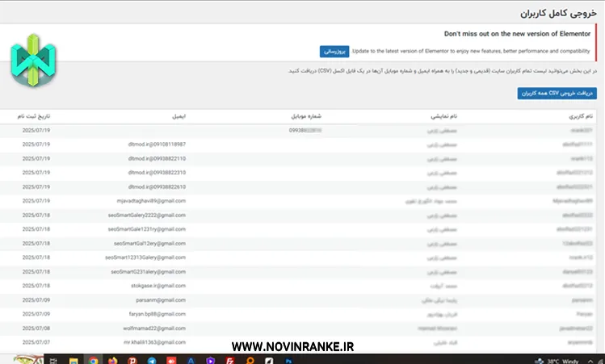Open File Explorer from the taskbar

point(74,360)
